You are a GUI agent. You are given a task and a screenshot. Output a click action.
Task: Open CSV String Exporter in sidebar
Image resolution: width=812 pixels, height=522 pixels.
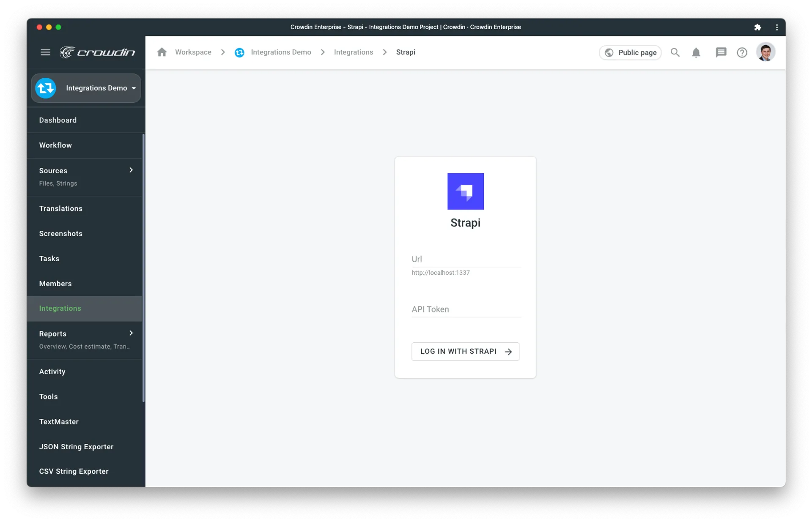[x=85, y=471]
